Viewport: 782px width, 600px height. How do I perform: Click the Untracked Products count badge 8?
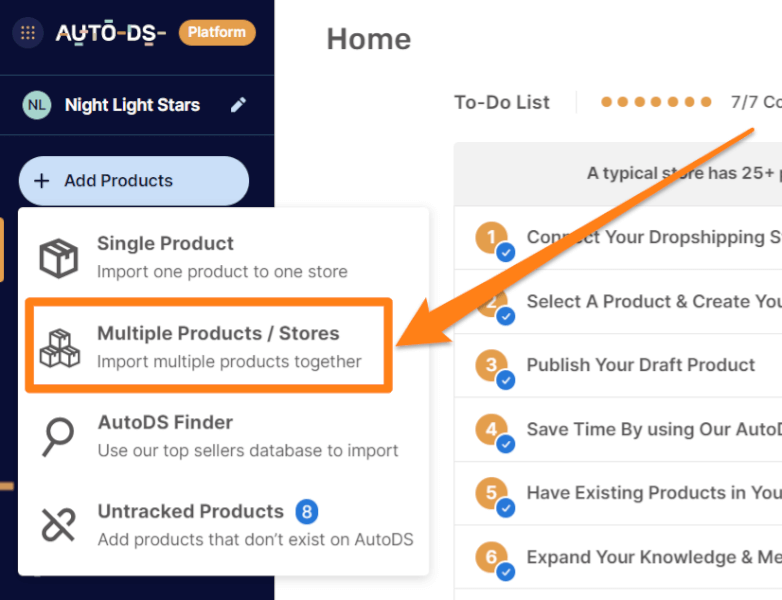(x=307, y=512)
